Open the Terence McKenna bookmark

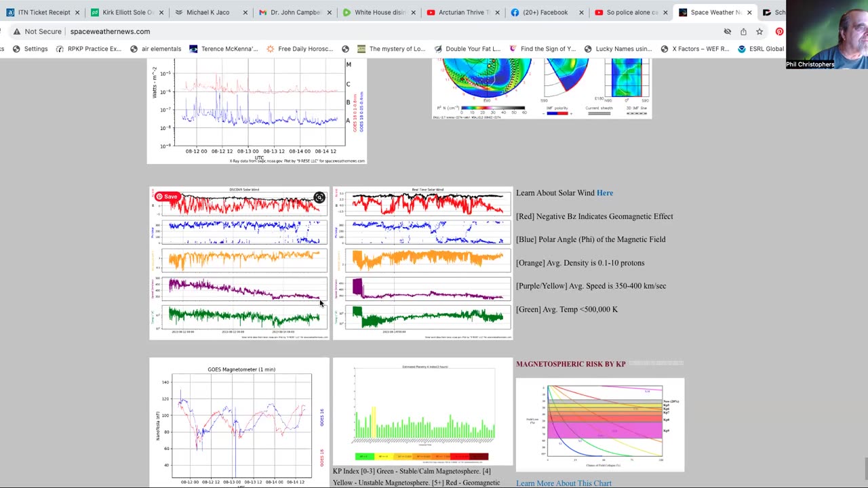click(x=224, y=49)
